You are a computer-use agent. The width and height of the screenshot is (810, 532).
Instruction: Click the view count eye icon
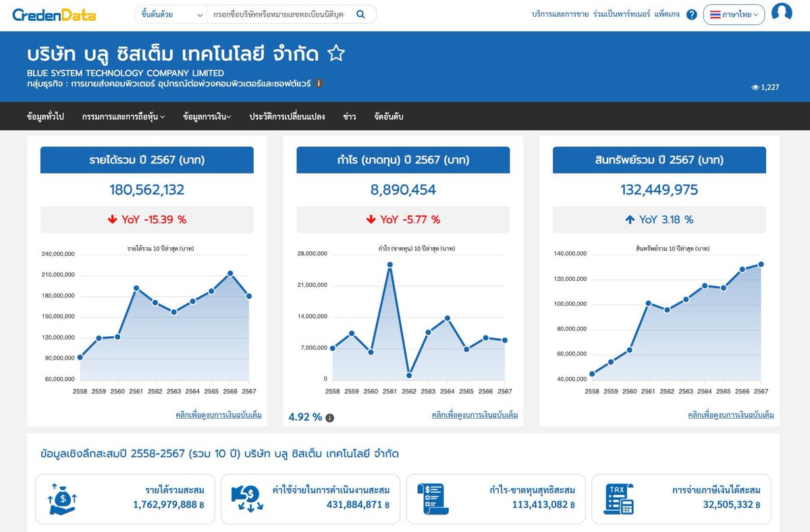(755, 87)
